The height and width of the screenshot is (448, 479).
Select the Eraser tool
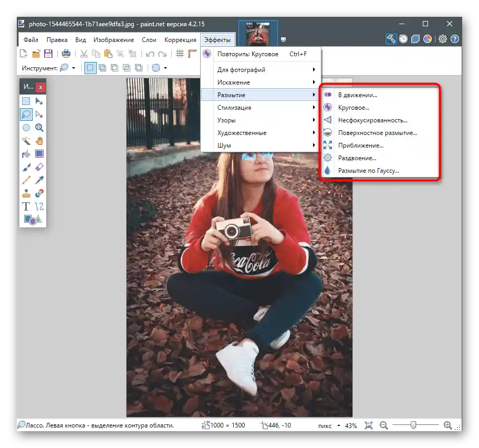(39, 167)
